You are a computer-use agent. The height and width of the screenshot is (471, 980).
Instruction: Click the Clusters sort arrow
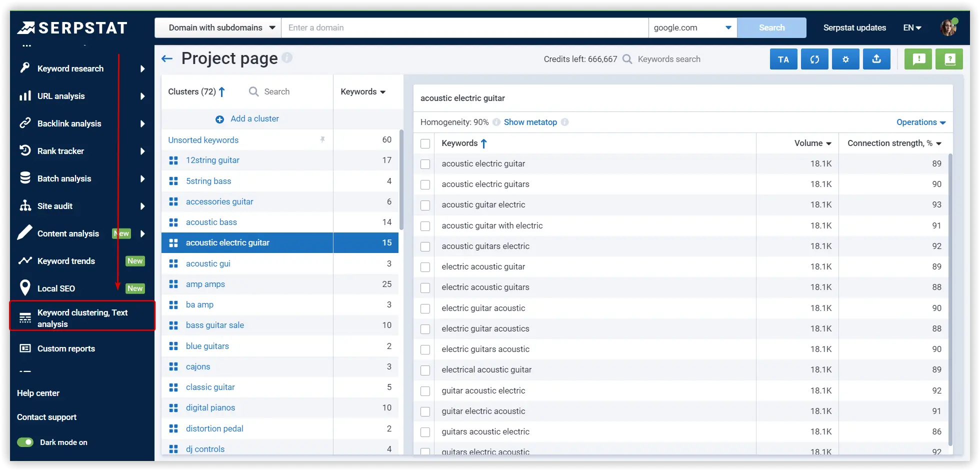coord(222,91)
